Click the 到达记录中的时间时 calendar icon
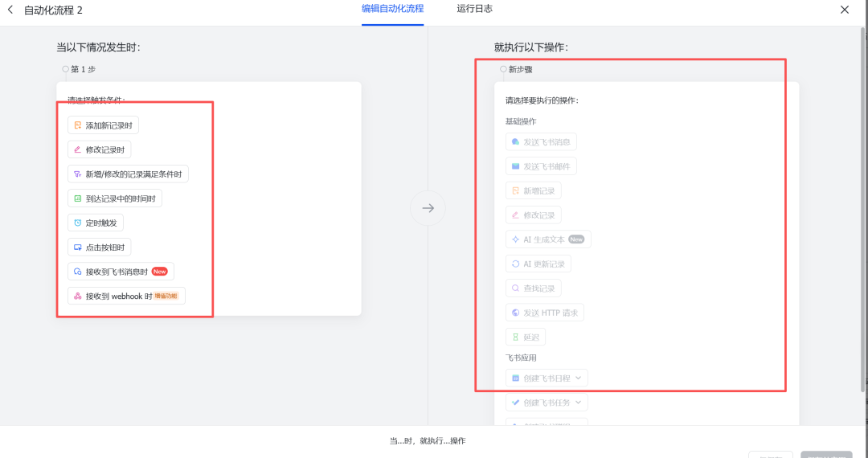This screenshot has width=868, height=458. (78, 198)
